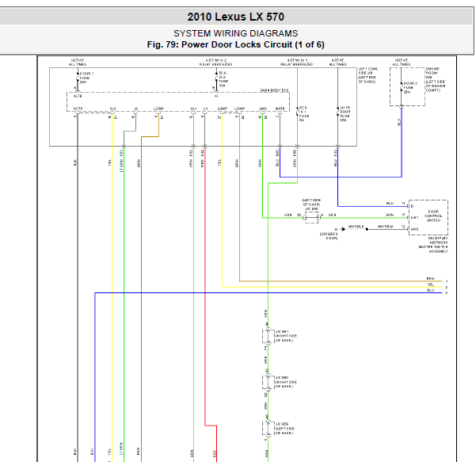476x462 pixels.
Task: Click the ECU-IG 1 FUSE label
Action: [x=304, y=114]
